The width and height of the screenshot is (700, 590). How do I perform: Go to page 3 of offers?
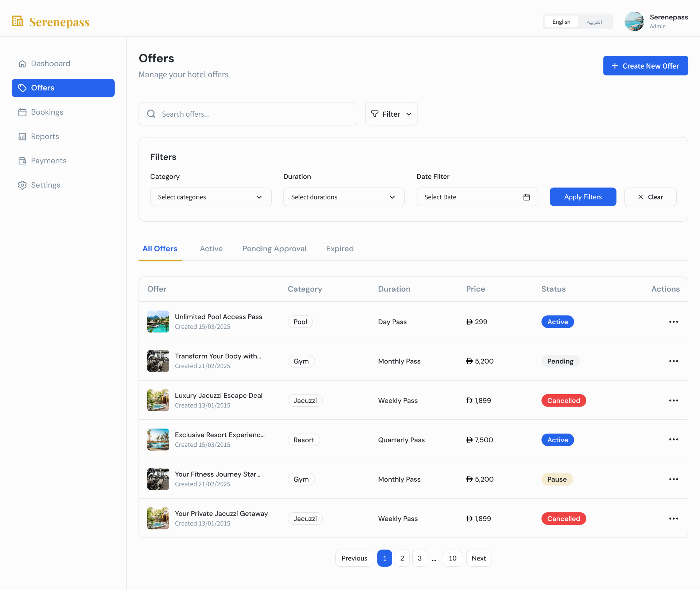pyautogui.click(x=419, y=558)
